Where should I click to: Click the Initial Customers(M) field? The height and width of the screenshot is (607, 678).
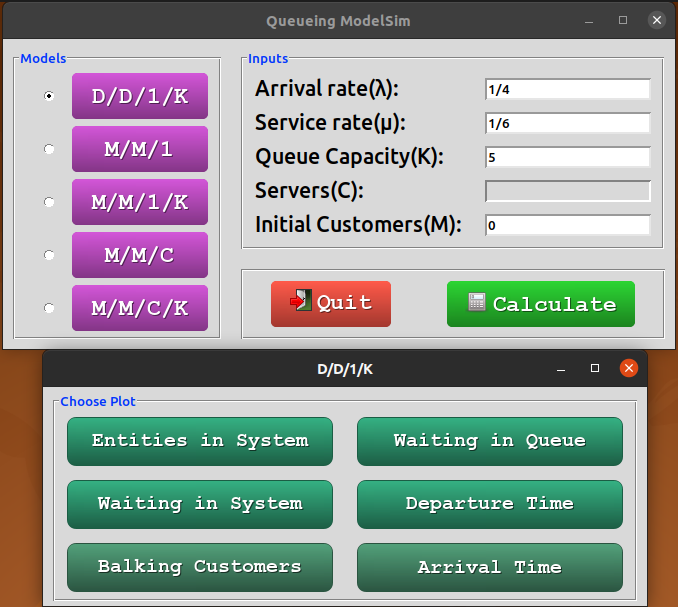(x=567, y=225)
